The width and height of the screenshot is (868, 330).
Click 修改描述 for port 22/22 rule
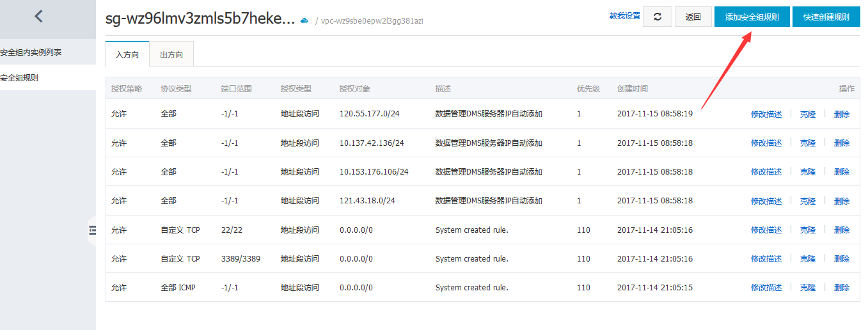pos(766,230)
